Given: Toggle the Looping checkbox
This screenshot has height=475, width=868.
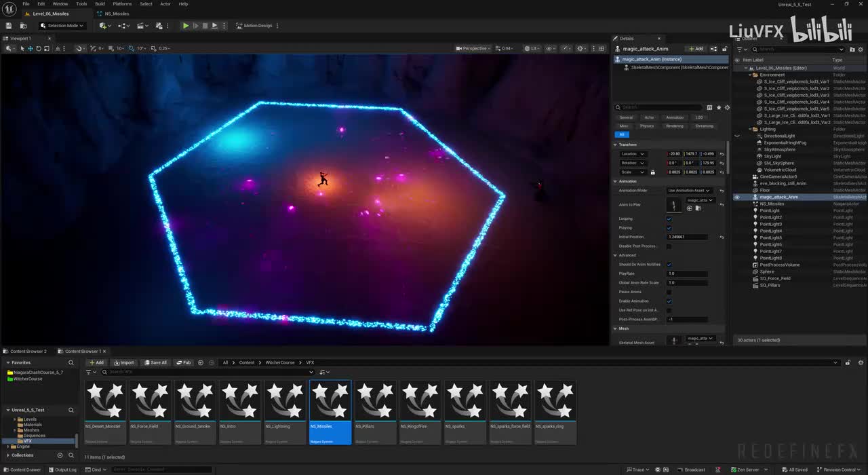Looking at the screenshot, I should point(669,219).
